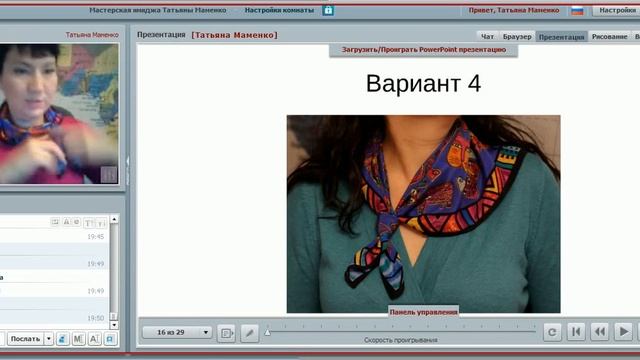This screenshot has width=640, height=360.
Task: Go to previous slide with rewind button
Action: 600,332
